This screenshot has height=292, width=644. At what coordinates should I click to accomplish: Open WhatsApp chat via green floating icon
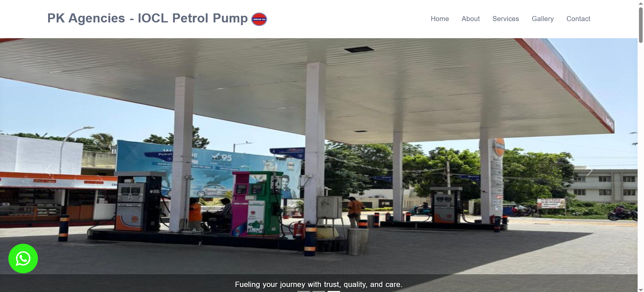(x=23, y=259)
